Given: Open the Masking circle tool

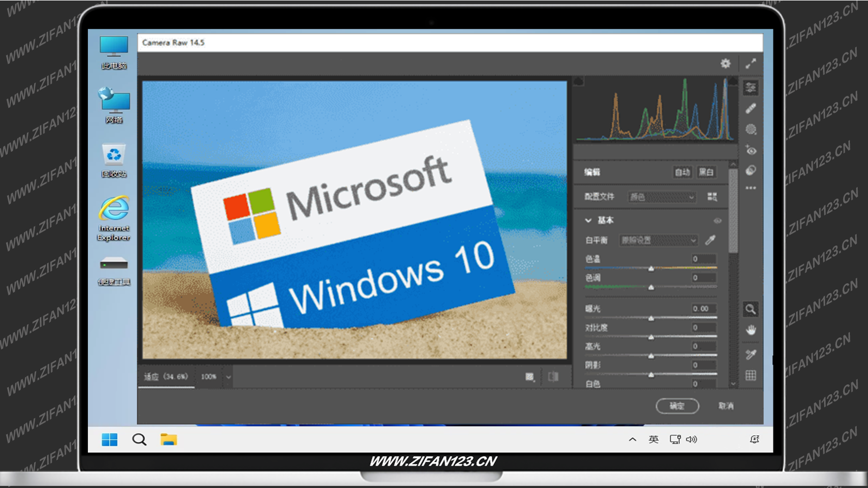Looking at the screenshot, I should 751,129.
